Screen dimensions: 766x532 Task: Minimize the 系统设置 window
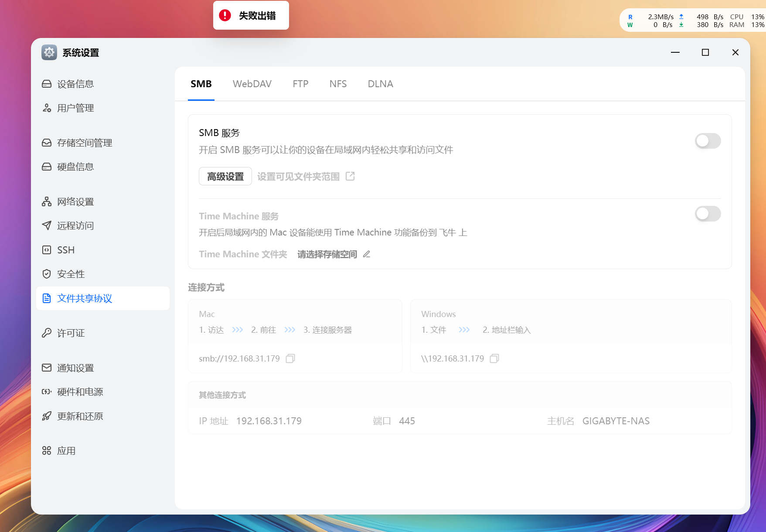tap(675, 52)
